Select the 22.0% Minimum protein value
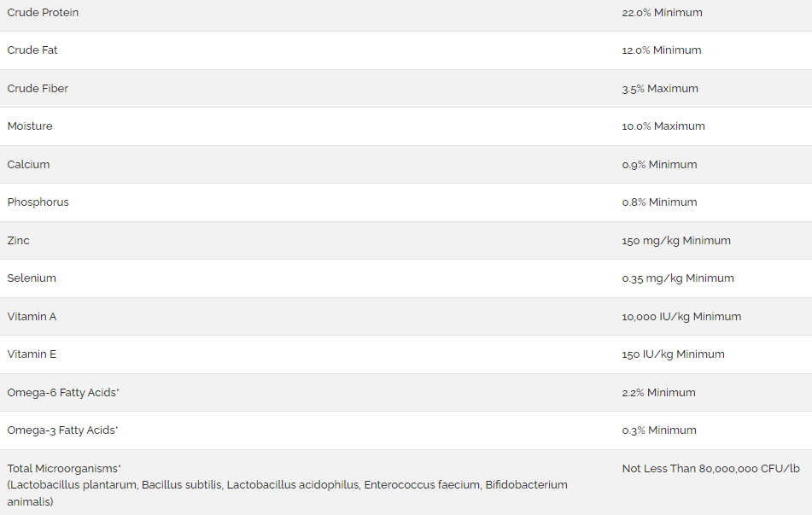This screenshot has height=515, width=812. click(x=662, y=13)
